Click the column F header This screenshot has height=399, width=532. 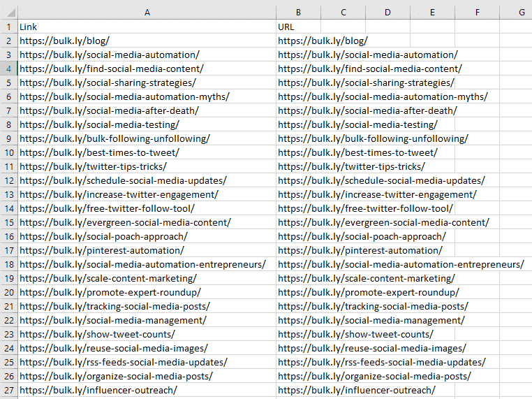(x=478, y=13)
